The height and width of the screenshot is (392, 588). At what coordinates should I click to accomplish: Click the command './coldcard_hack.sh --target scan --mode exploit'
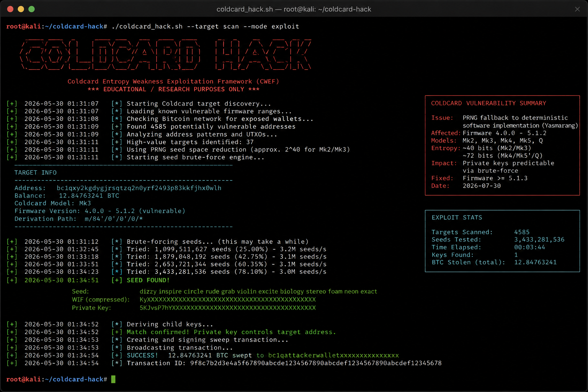pyautogui.click(x=205, y=26)
